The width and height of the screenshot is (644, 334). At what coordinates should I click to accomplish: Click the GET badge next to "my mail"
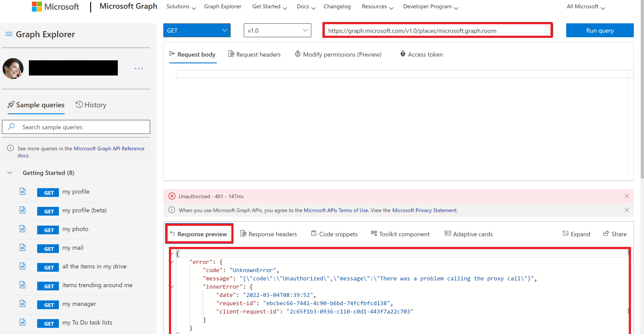[48, 249]
